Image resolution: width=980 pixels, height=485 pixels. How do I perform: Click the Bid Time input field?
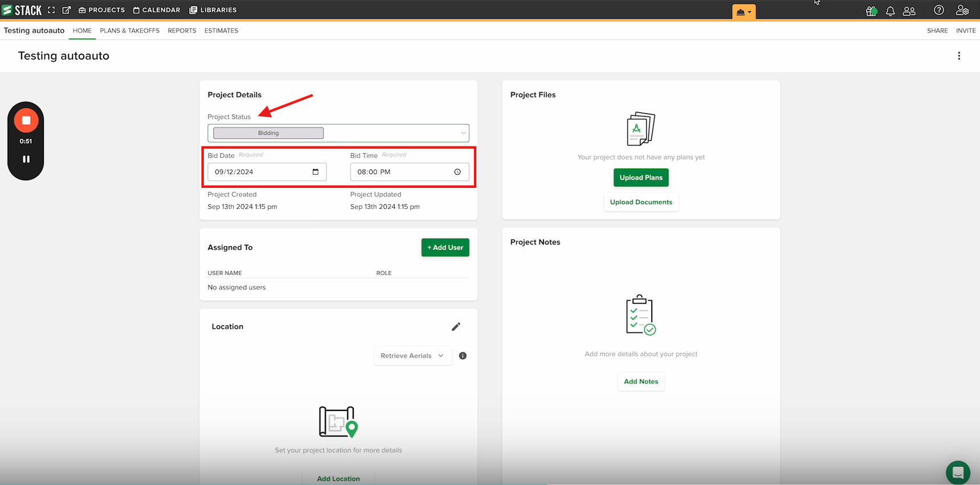(410, 172)
